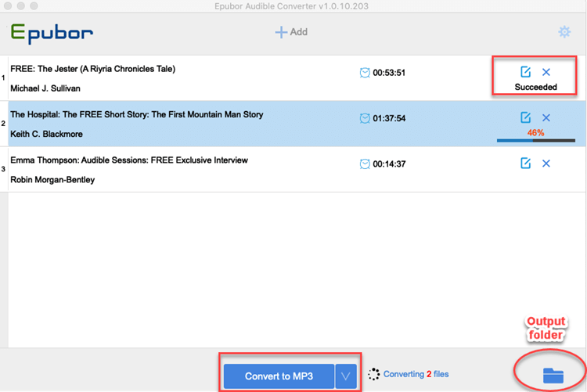Edit metadata for The Jester audiobook
The height and width of the screenshot is (392, 587).
click(x=525, y=71)
